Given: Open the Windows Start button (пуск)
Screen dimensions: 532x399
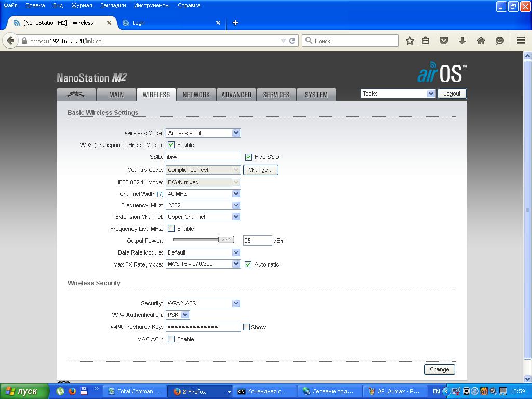Looking at the screenshot, I should coord(25,392).
